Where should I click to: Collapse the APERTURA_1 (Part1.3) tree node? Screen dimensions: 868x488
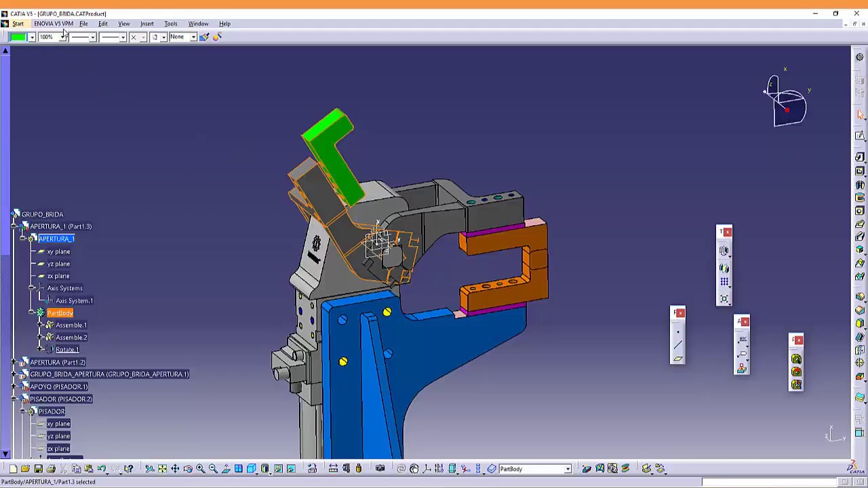click(14, 226)
